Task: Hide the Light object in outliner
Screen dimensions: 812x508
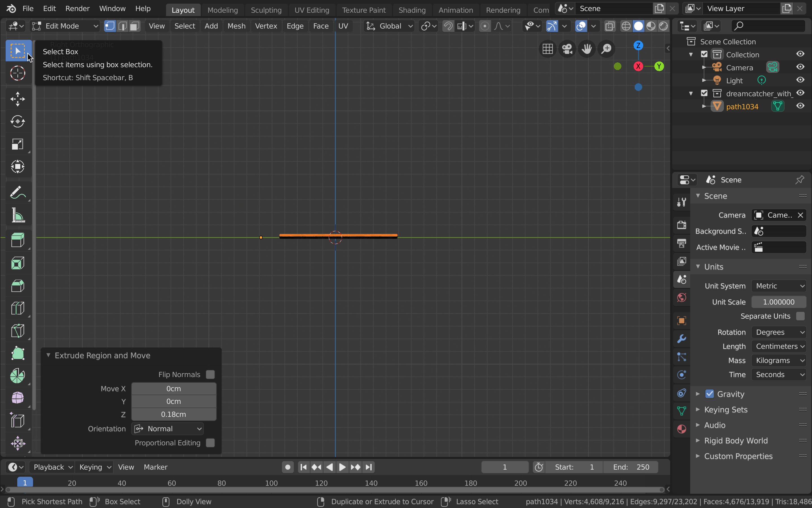Action: click(x=800, y=80)
